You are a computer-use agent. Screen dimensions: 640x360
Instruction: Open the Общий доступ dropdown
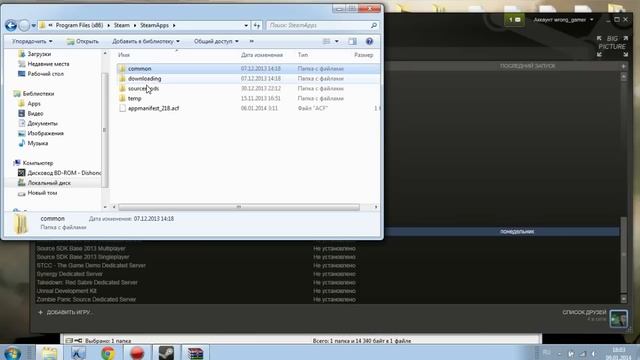pos(216,41)
